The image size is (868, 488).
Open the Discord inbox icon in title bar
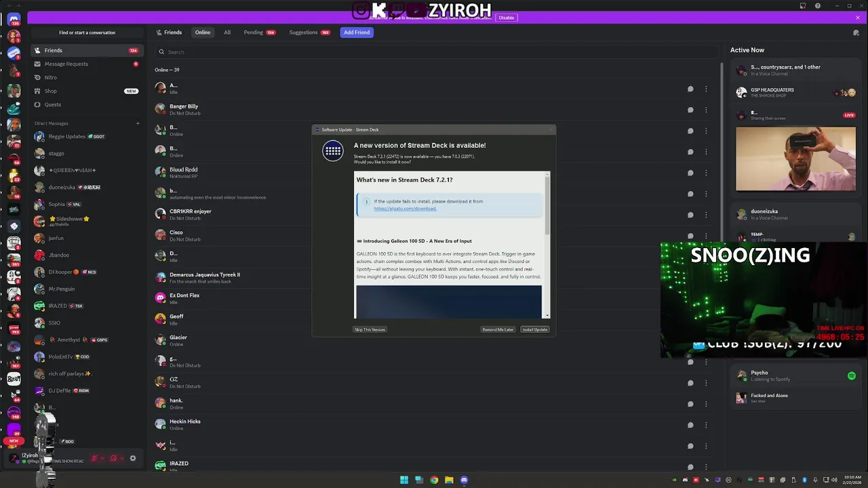pyautogui.click(x=803, y=6)
